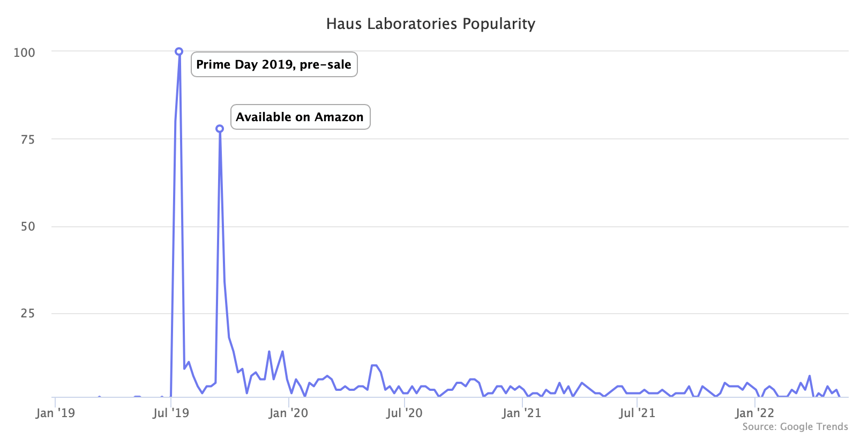The image size is (868, 445).
Task: Click the Prime Day 2019 peak marker
Action: coord(179,51)
